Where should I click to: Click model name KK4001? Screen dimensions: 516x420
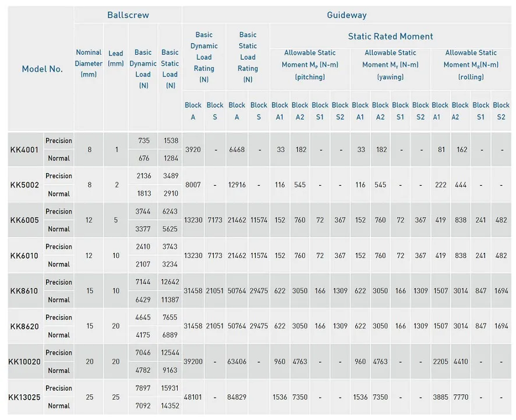[24, 150]
